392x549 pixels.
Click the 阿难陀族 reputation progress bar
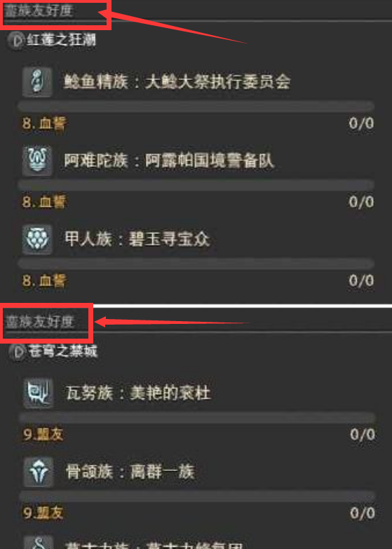click(x=196, y=185)
